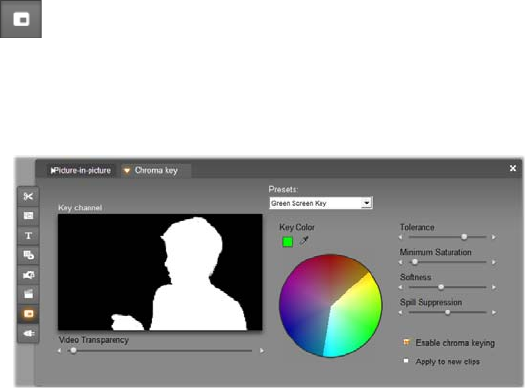Enable Apply to new clips checkbox
Viewport: 525px width, 388px height.
click(406, 361)
